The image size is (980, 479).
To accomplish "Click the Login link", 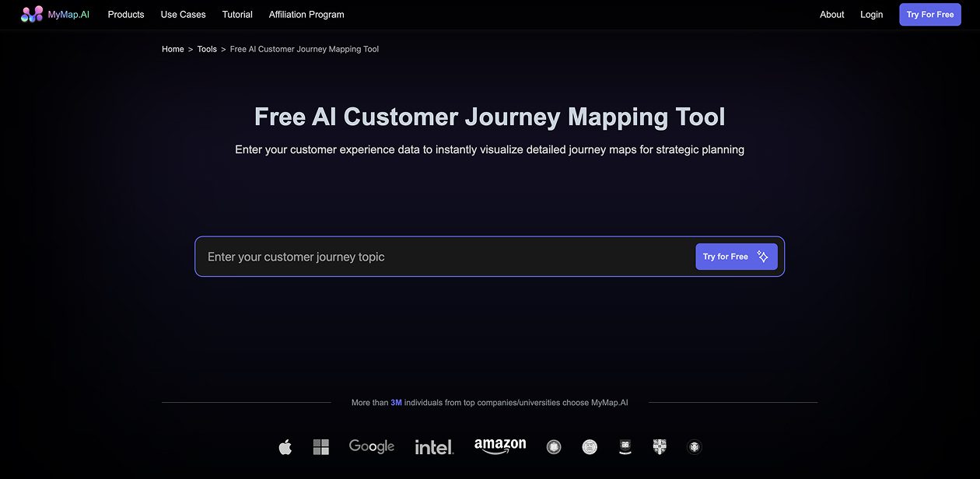I will pyautogui.click(x=871, y=14).
